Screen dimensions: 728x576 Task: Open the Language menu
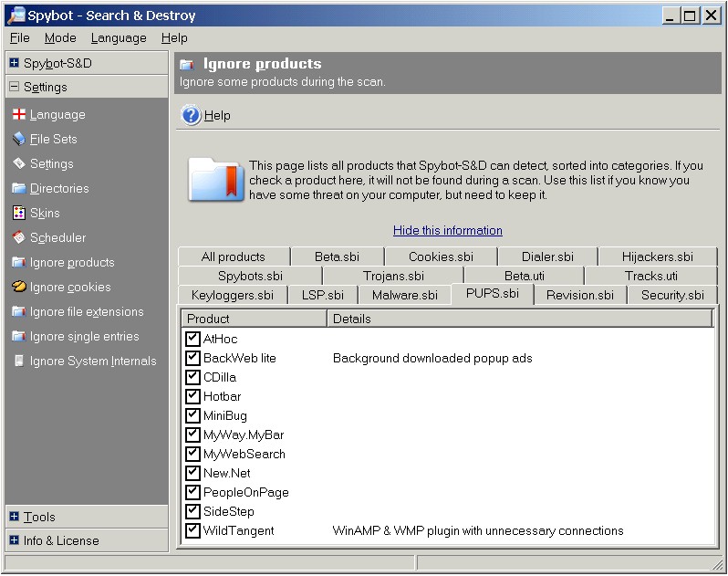coord(119,38)
